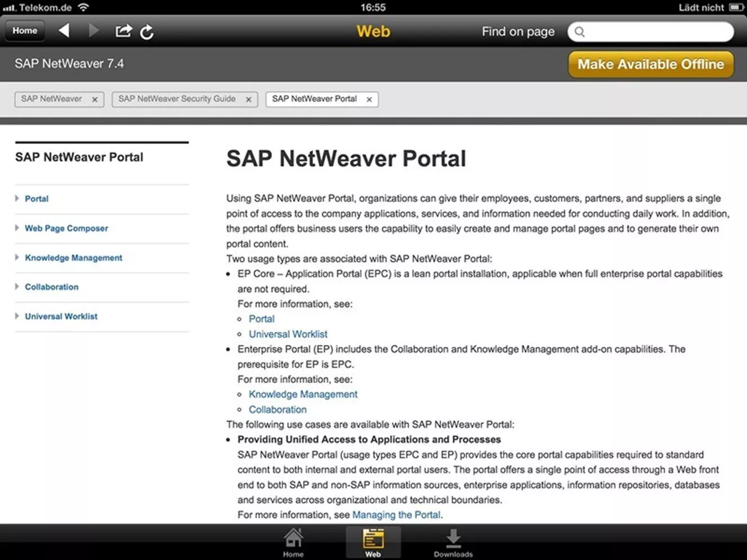Expand the Portal sidebar arrow
Screen dimensions: 747x560
17,199
